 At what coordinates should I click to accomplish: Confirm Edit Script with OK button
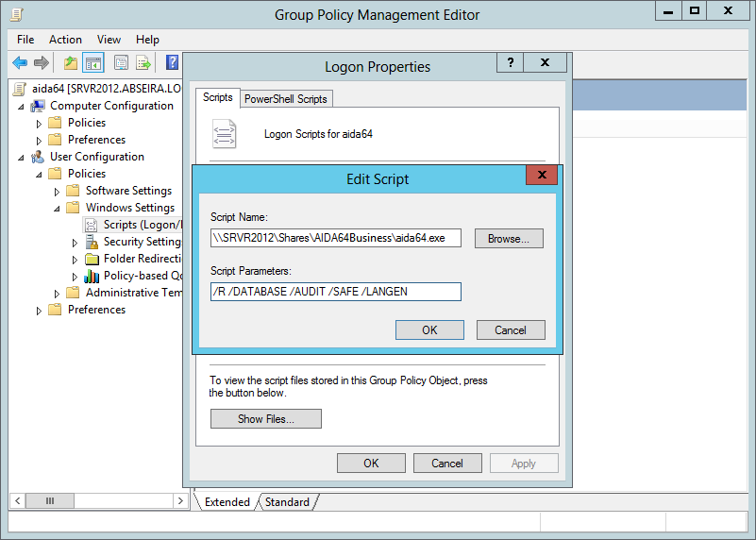(x=429, y=330)
